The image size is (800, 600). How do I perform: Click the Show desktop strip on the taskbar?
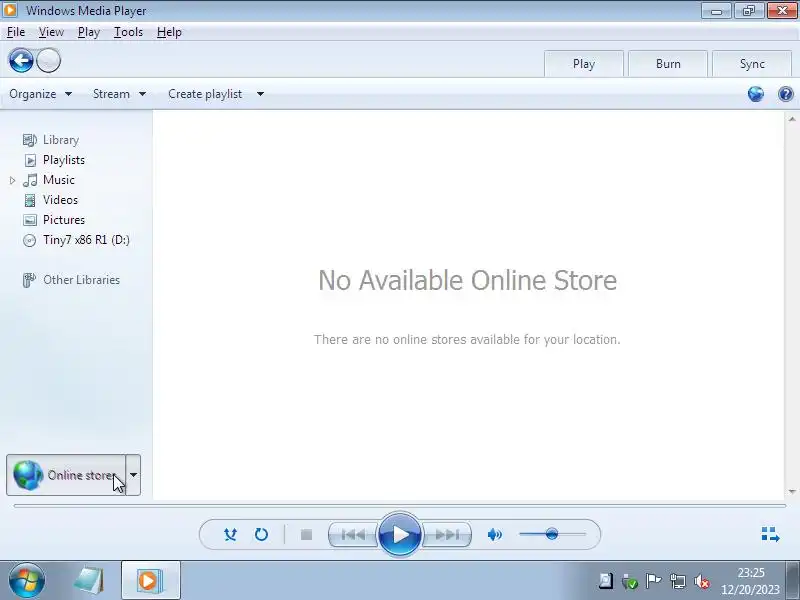(x=793, y=581)
